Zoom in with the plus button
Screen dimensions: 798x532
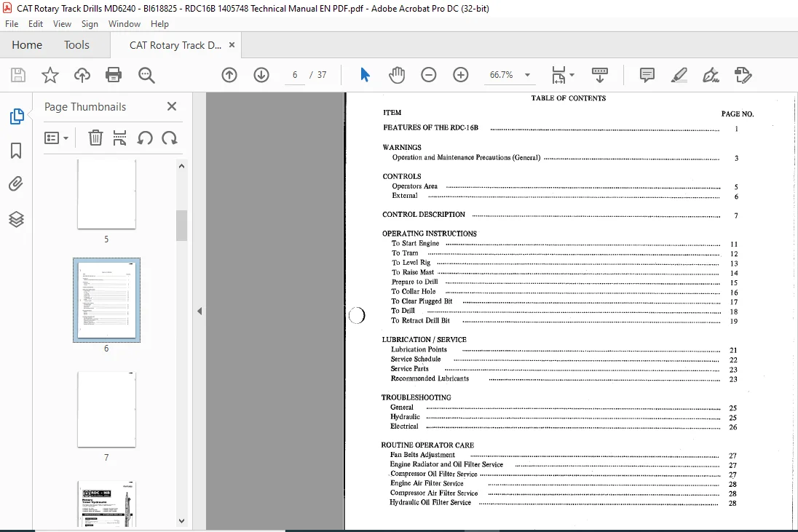coord(461,75)
